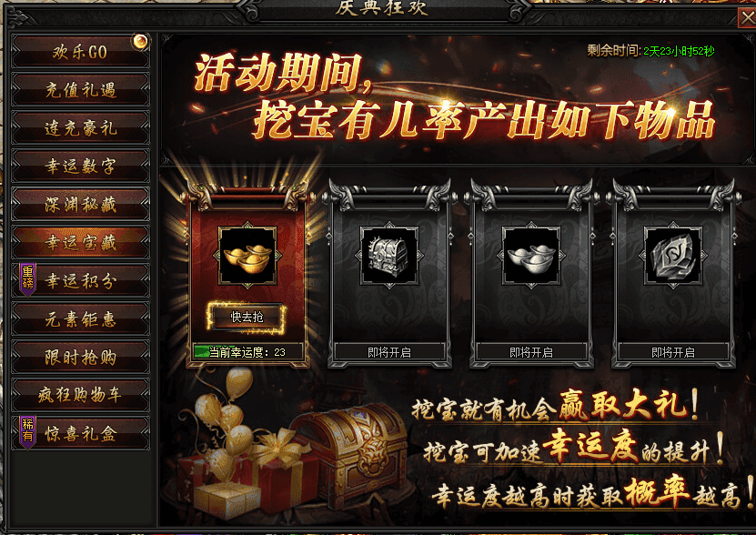Close the 庆典狂欢 window
756x535 pixels.
coord(748,18)
